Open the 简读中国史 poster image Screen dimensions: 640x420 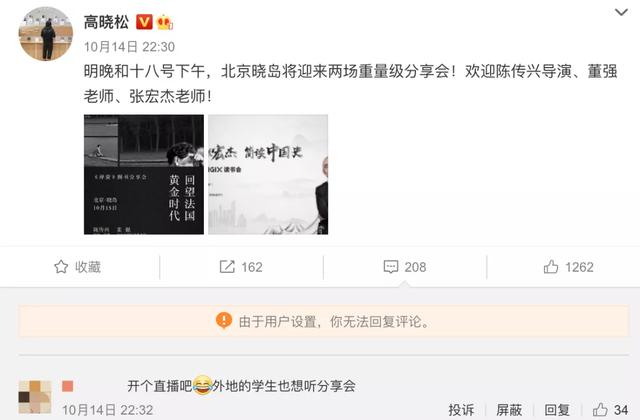tap(268, 175)
